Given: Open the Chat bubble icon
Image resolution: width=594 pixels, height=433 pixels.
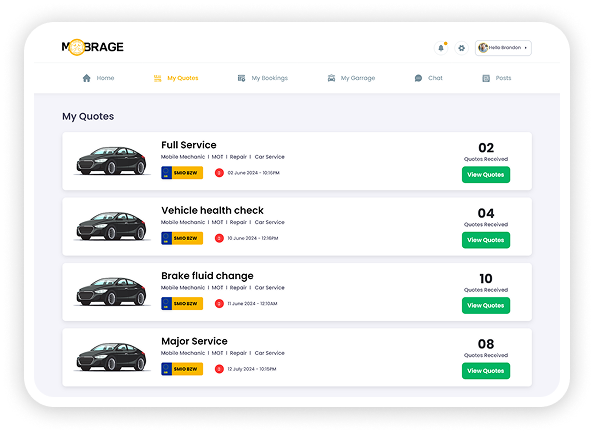Looking at the screenshot, I should click(418, 78).
